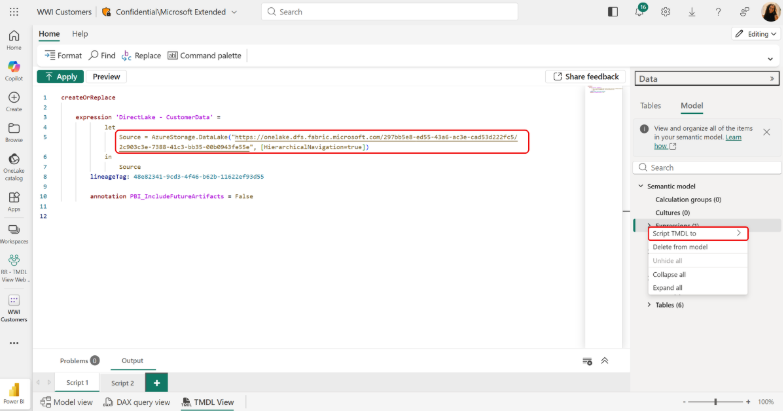
Task: Open Copilot in the left sidebar
Action: 14,71
